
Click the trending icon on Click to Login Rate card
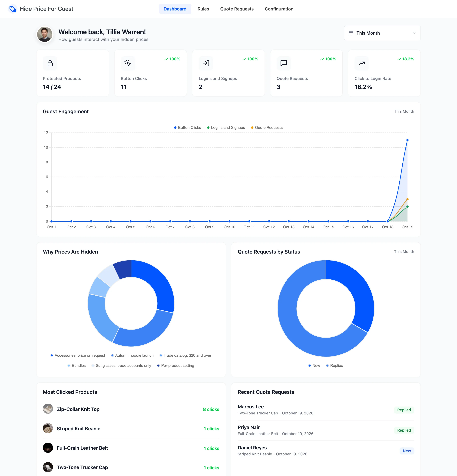tap(362, 63)
